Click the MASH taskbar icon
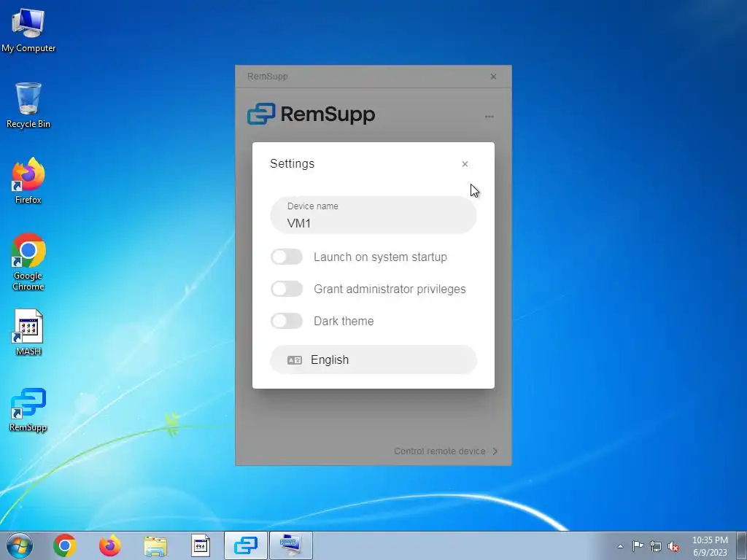Viewport: 747px width, 560px height. [201, 545]
